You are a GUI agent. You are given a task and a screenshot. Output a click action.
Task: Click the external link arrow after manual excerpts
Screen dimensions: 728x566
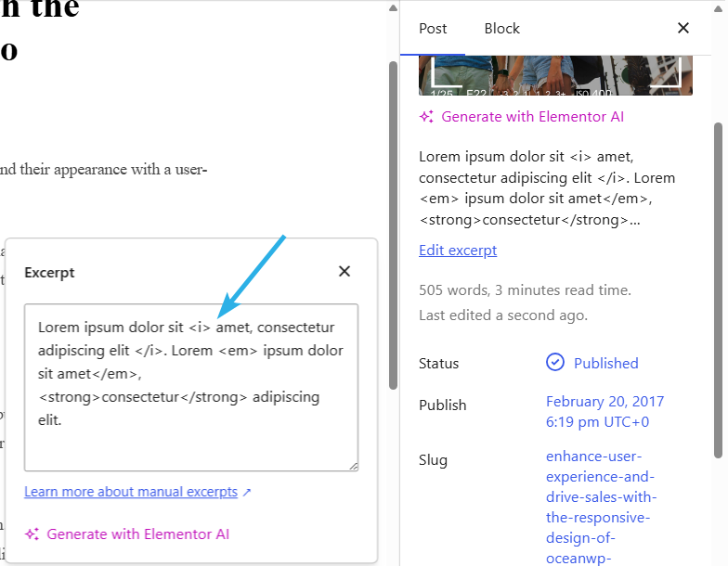[x=247, y=492]
